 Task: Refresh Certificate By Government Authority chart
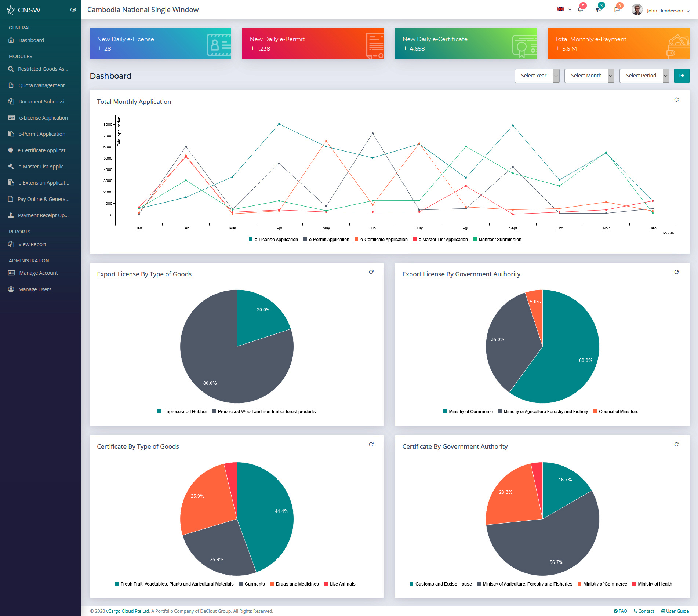coord(676,445)
